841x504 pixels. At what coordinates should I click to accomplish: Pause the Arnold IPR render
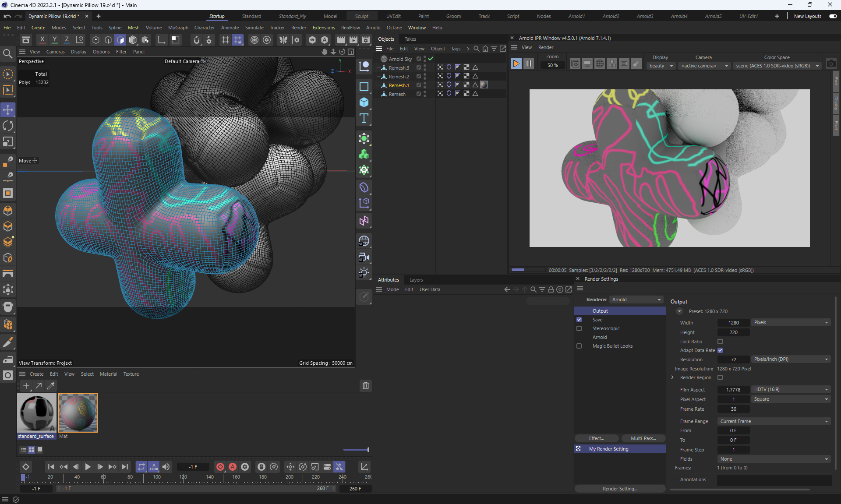tap(529, 64)
